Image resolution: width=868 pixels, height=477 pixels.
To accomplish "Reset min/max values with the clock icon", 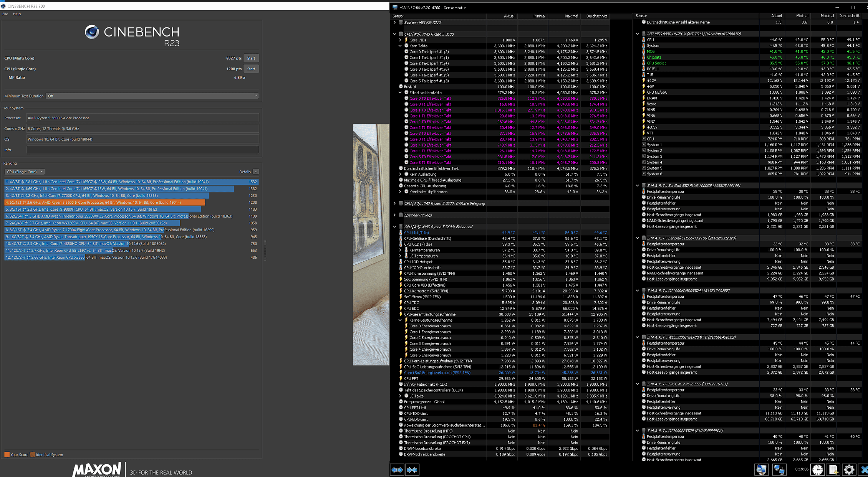I will coord(817,469).
